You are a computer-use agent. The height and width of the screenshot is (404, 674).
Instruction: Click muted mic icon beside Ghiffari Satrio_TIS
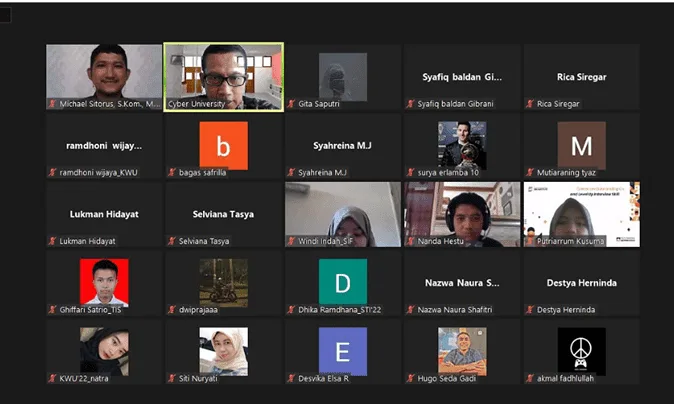[52, 309]
